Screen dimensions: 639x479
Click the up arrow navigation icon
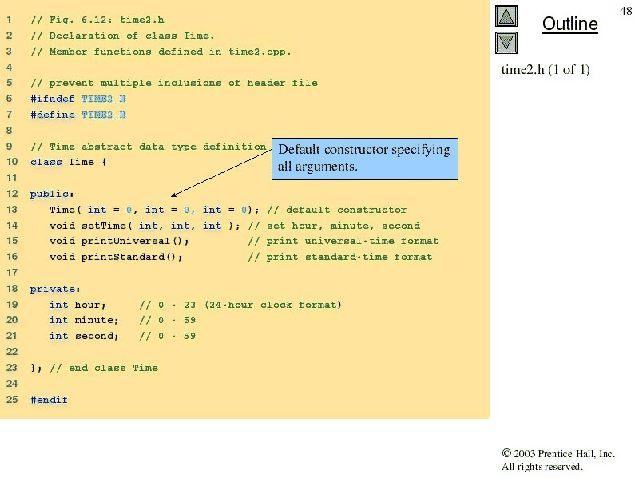click(507, 17)
